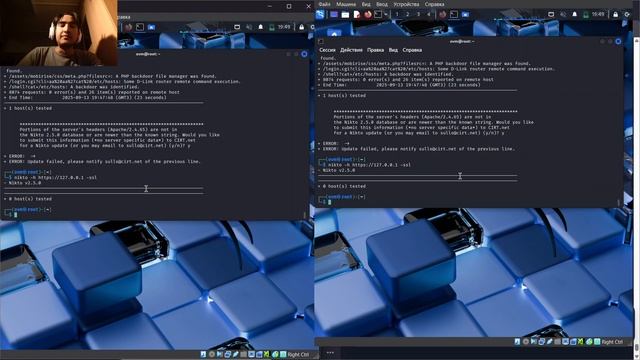Click the webcam video thumbnail
This screenshot has height=360, width=640.
(59, 33)
